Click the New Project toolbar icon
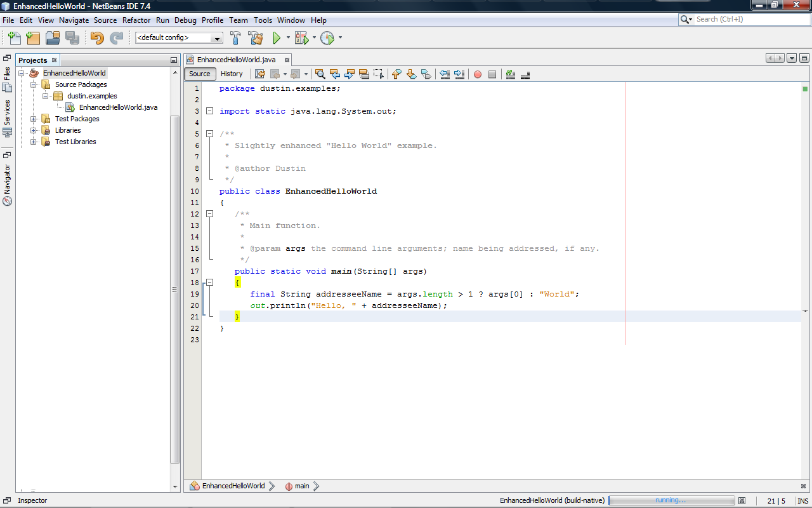812x508 pixels. click(33, 38)
